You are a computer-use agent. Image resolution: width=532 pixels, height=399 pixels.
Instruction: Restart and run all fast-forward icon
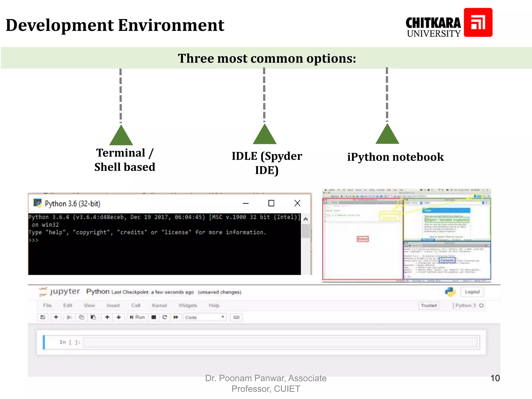pos(176,317)
